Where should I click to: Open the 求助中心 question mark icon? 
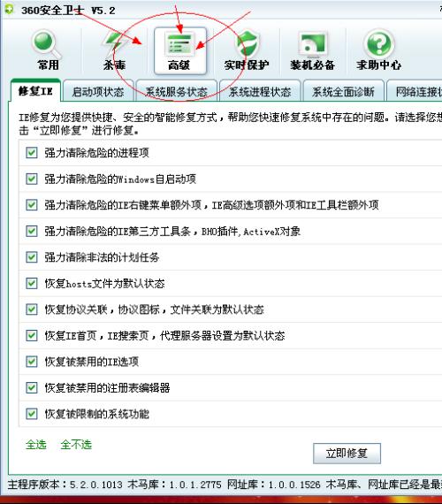[x=379, y=44]
